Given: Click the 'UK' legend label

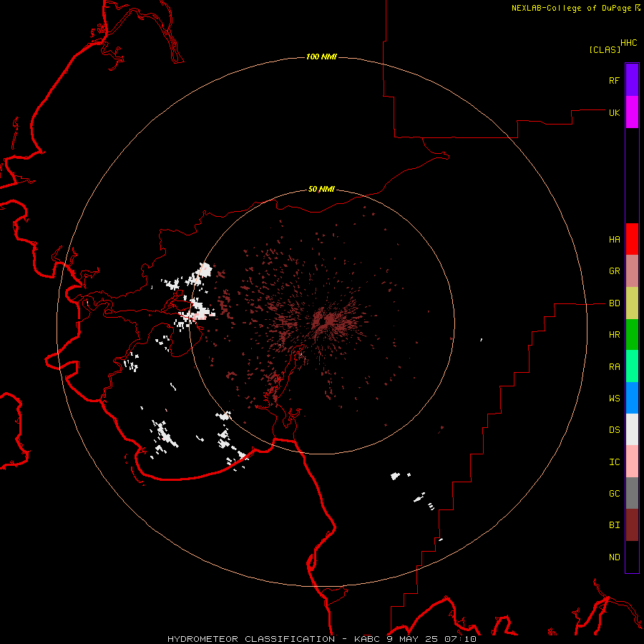Looking at the screenshot, I should click(x=615, y=112).
